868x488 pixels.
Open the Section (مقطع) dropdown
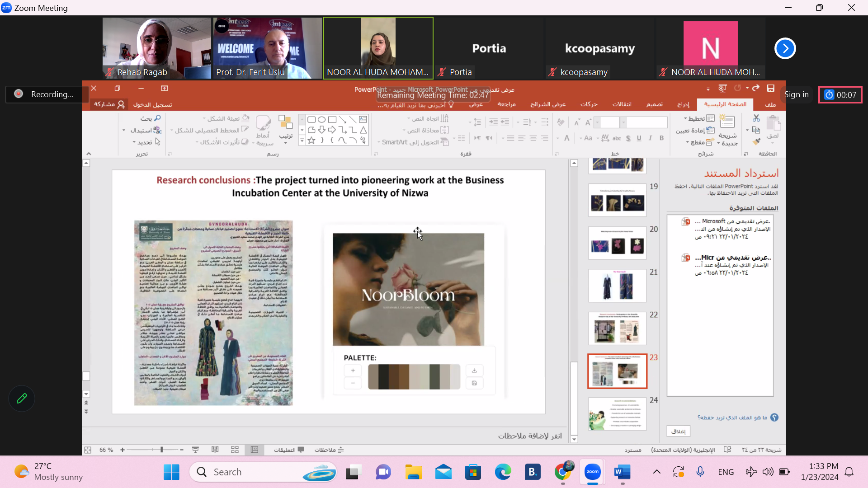point(699,142)
